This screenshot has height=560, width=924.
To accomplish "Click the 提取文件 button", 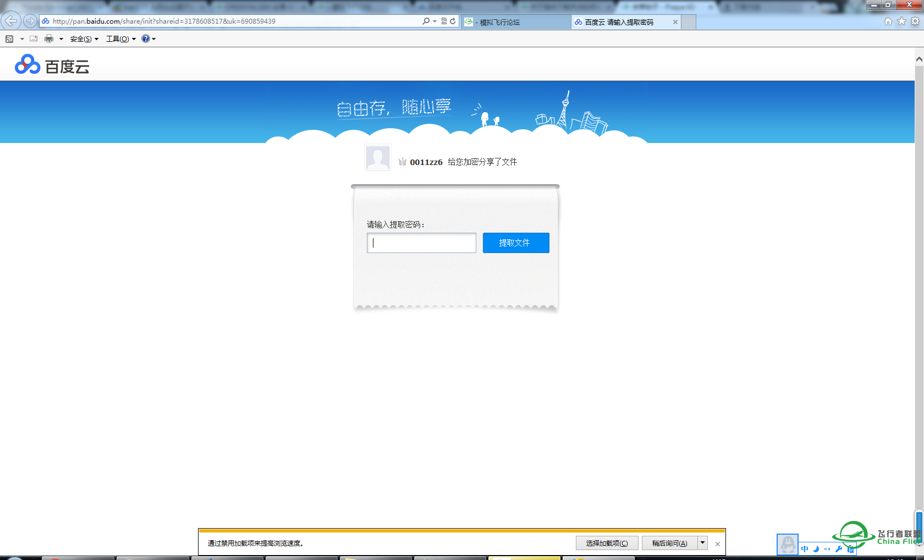I will (x=516, y=243).
